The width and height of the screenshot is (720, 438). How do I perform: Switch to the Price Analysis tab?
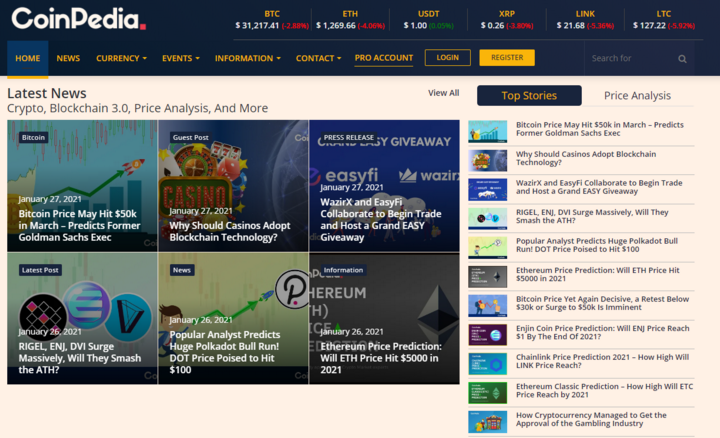pyautogui.click(x=637, y=95)
